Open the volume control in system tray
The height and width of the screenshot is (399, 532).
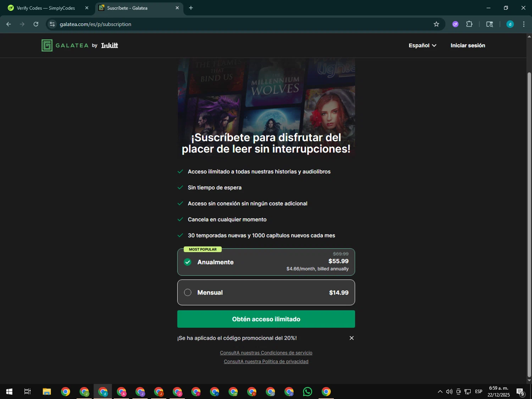(449, 392)
